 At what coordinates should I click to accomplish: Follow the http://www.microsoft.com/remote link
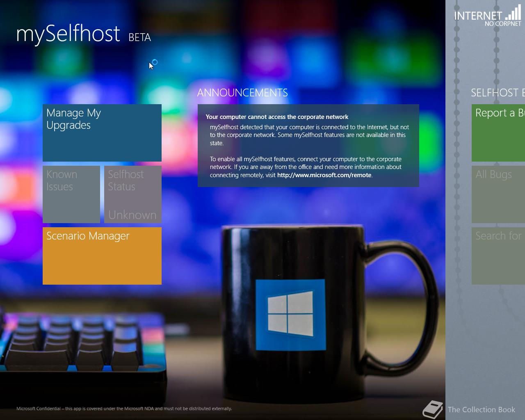pos(324,175)
